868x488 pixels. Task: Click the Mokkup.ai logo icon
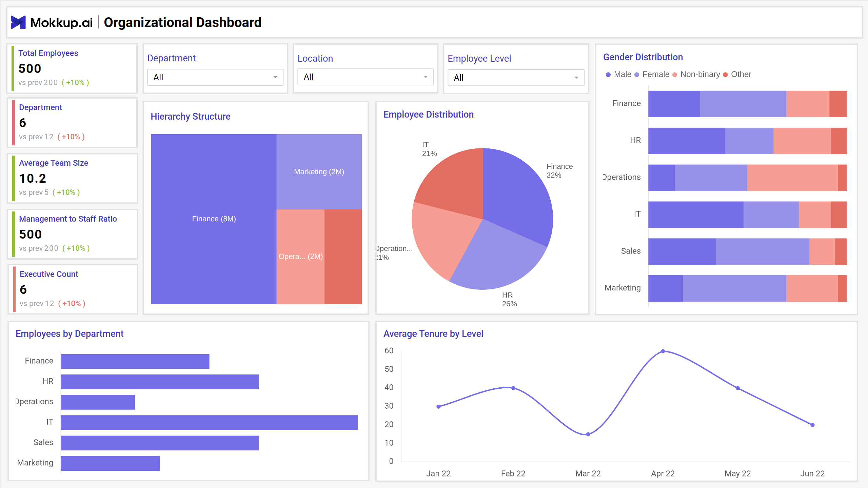18,22
